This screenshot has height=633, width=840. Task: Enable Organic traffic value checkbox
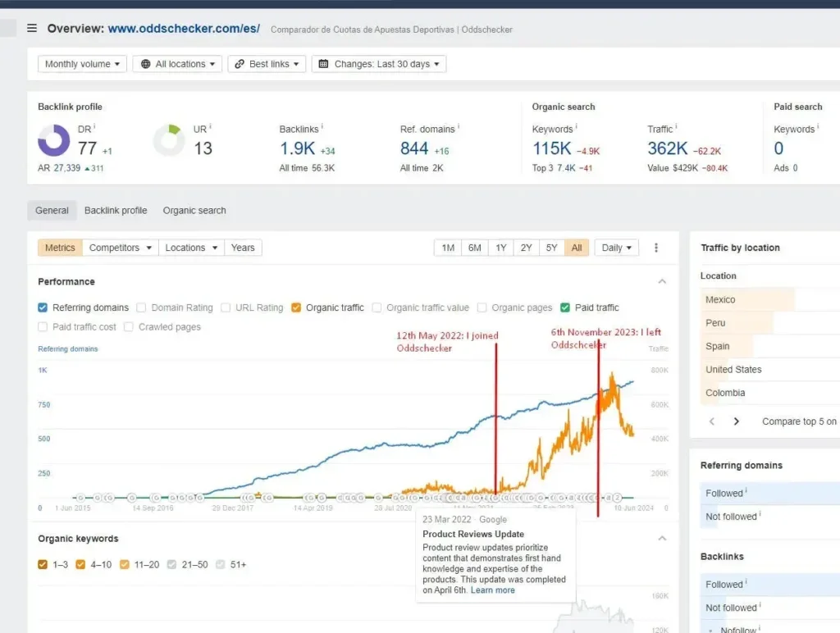pos(377,307)
